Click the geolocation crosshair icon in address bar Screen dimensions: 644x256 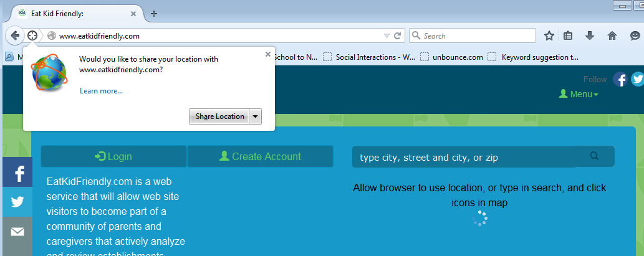32,36
